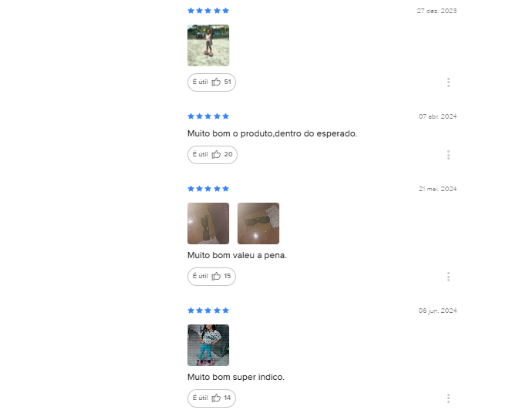The width and height of the screenshot is (523, 420).
Task: Mark the 'dentro do esperado' review as useful
Action: point(212,155)
